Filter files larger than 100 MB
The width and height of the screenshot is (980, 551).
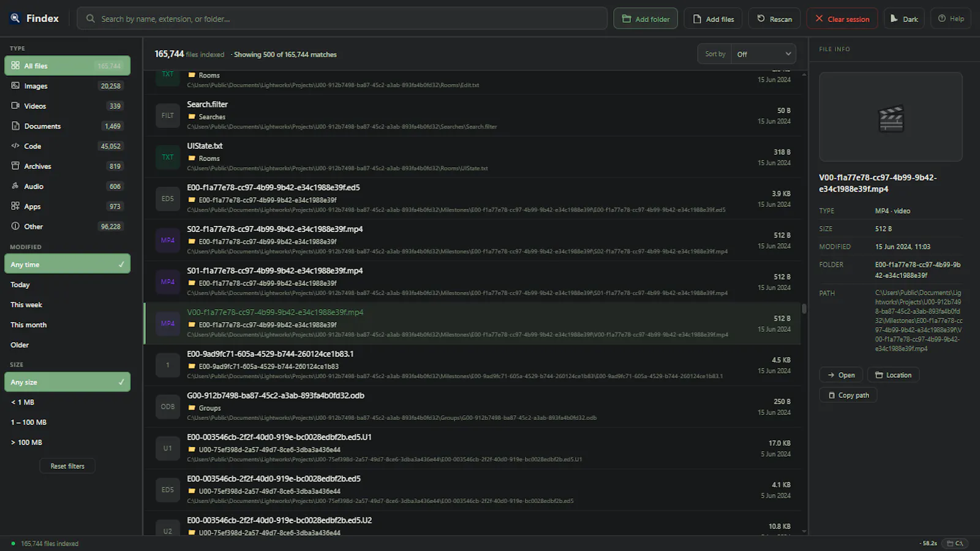[67, 443]
